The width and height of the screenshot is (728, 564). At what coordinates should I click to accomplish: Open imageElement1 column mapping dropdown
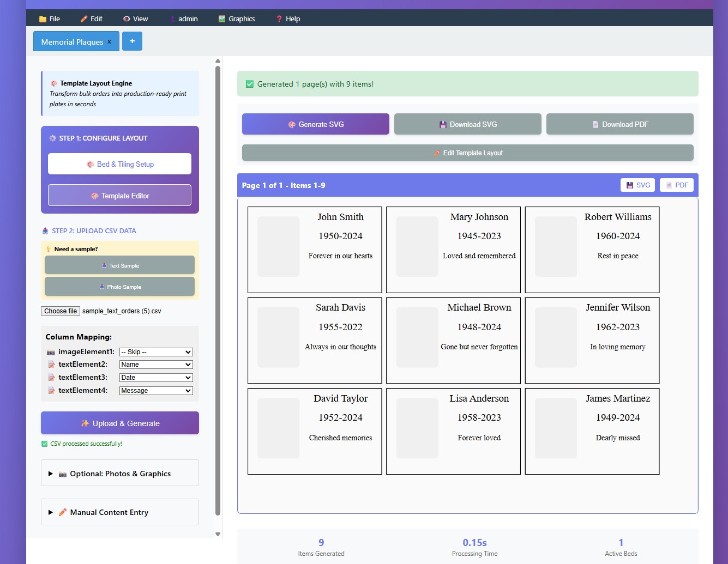pos(155,352)
